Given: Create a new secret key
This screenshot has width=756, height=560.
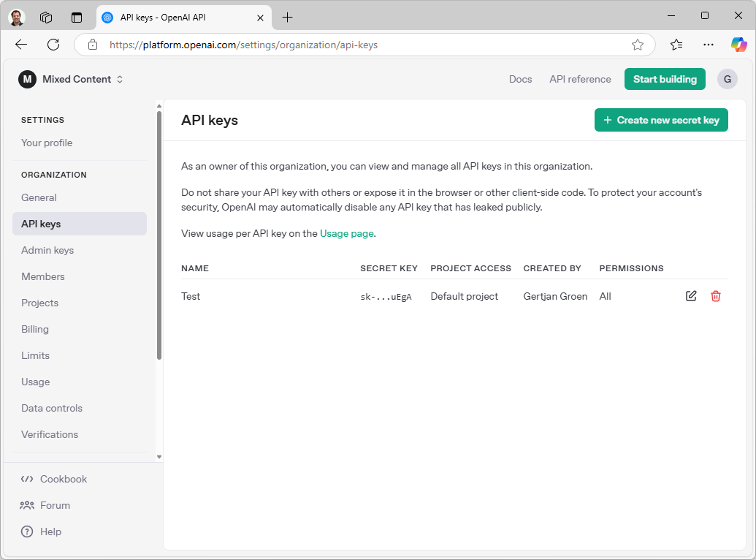Looking at the screenshot, I should (661, 120).
